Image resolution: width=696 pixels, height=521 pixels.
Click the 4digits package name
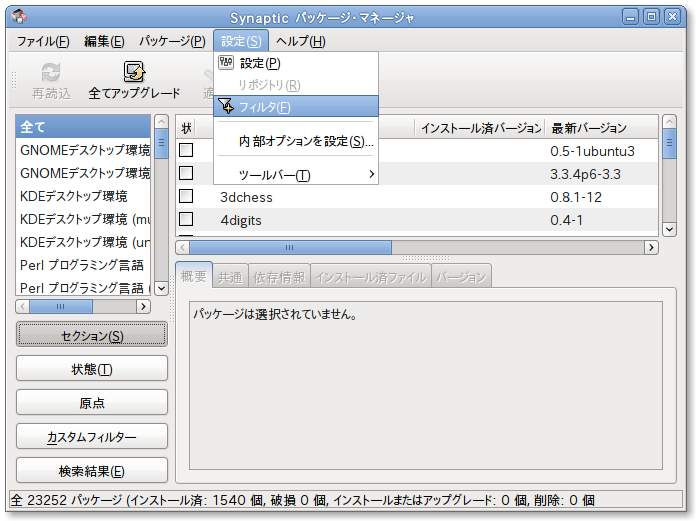pyautogui.click(x=241, y=220)
